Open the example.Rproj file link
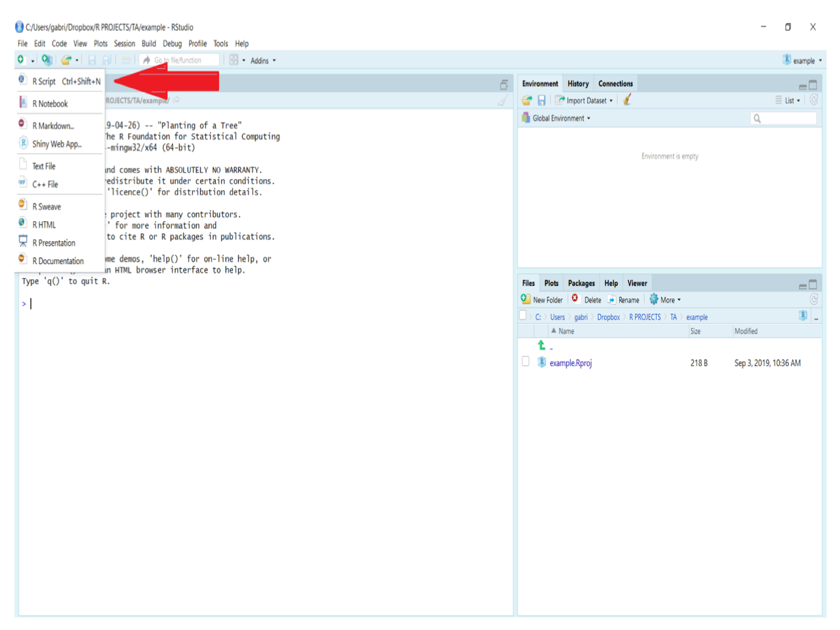 pos(570,363)
